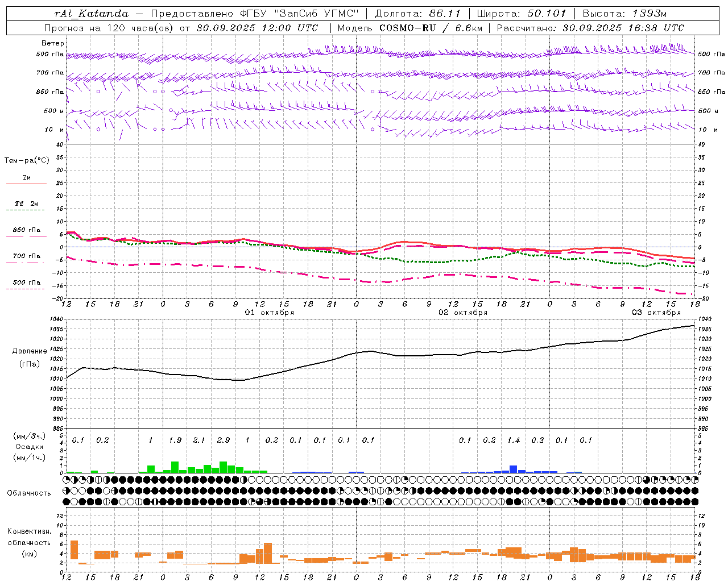
Task: Click the tallest blue precipitation bar
Action: pyautogui.click(x=513, y=469)
